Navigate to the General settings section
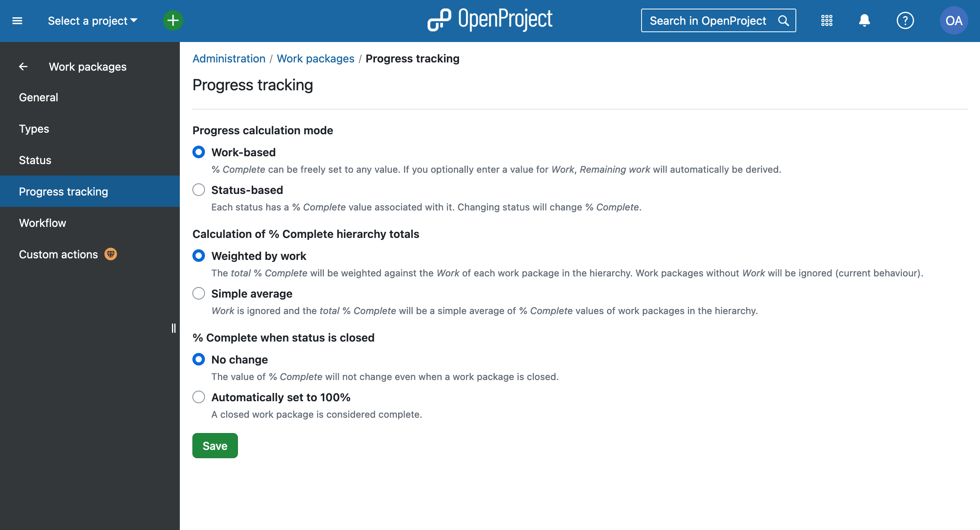 tap(38, 97)
